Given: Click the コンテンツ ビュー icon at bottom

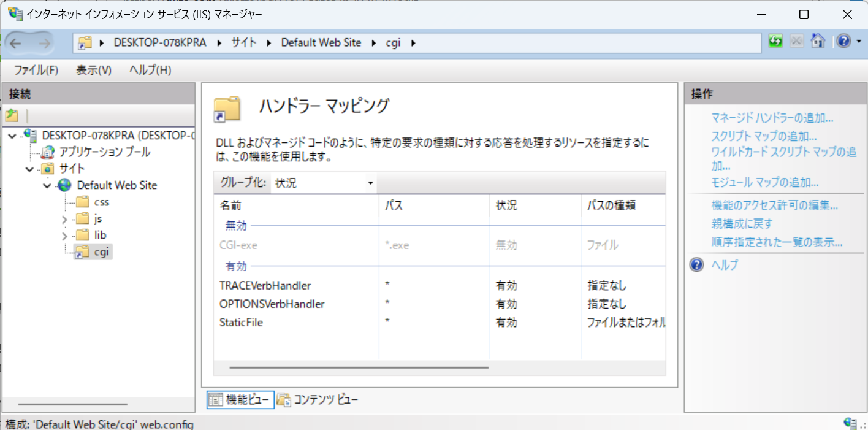Looking at the screenshot, I should (x=283, y=400).
